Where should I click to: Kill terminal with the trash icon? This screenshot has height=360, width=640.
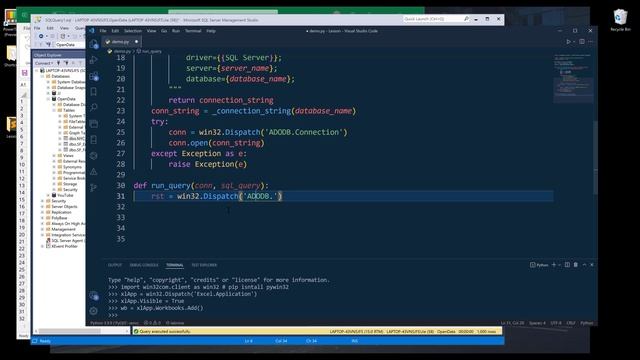(576, 265)
